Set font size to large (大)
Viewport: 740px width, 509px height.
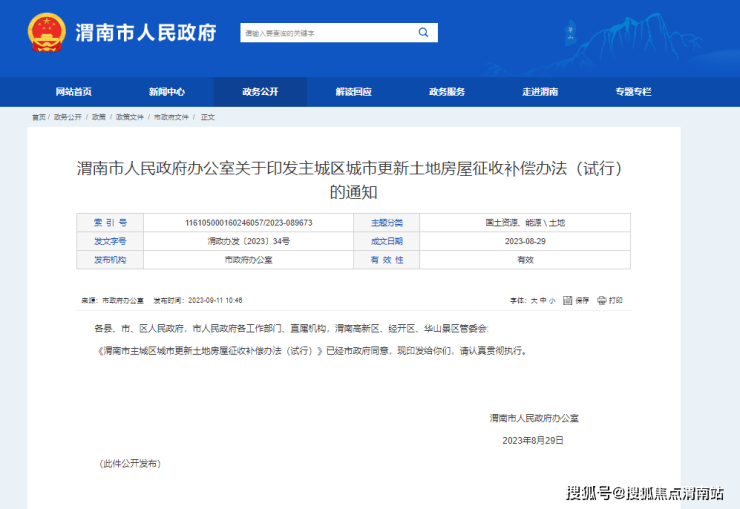533,300
